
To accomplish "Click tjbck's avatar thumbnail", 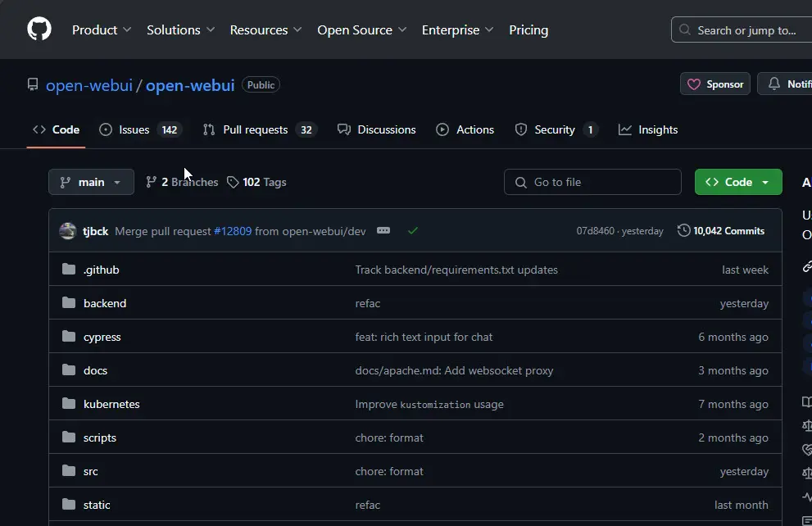I will click(68, 231).
